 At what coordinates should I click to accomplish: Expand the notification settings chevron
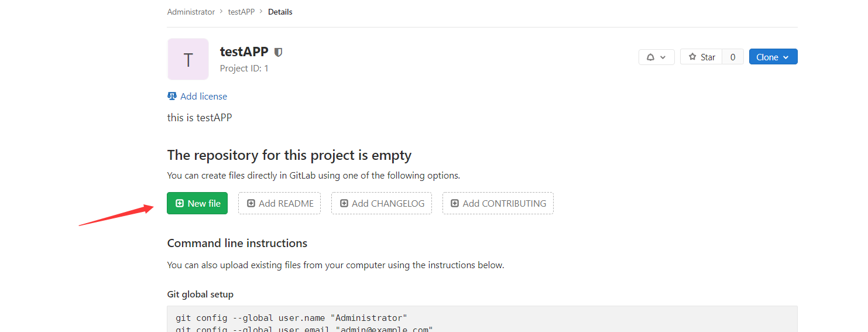(663, 57)
